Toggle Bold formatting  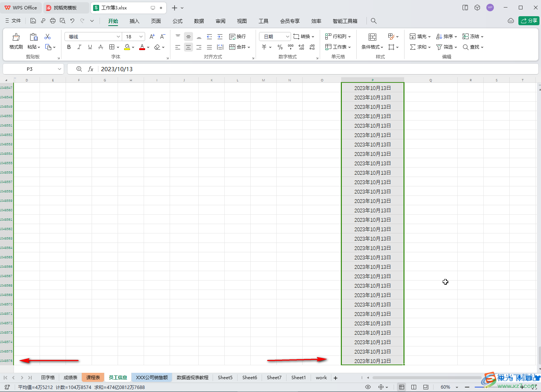[x=69, y=47]
